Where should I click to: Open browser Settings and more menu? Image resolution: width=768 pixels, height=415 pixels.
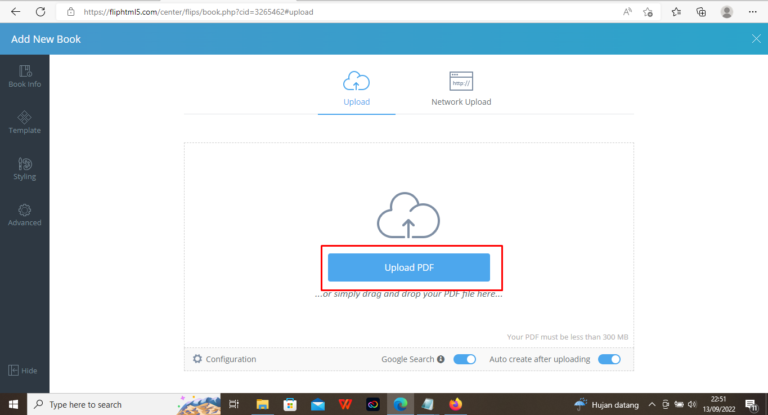tap(753, 12)
